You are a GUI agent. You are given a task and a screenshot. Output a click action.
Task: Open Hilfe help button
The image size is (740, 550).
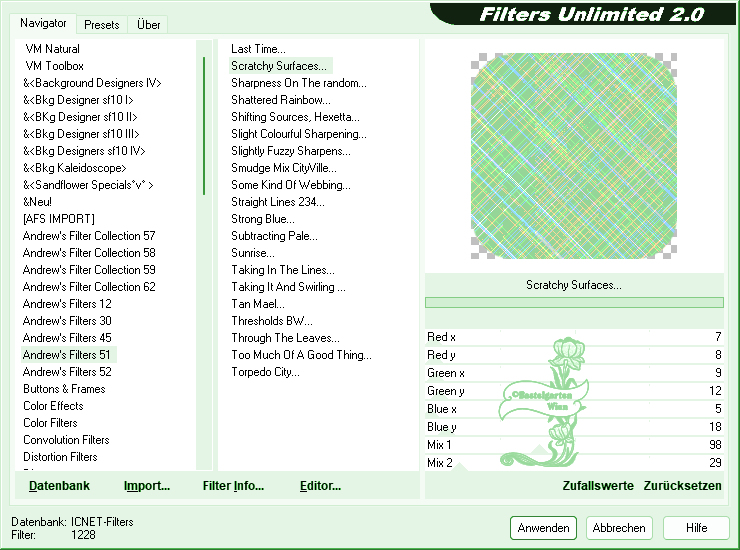point(696,528)
